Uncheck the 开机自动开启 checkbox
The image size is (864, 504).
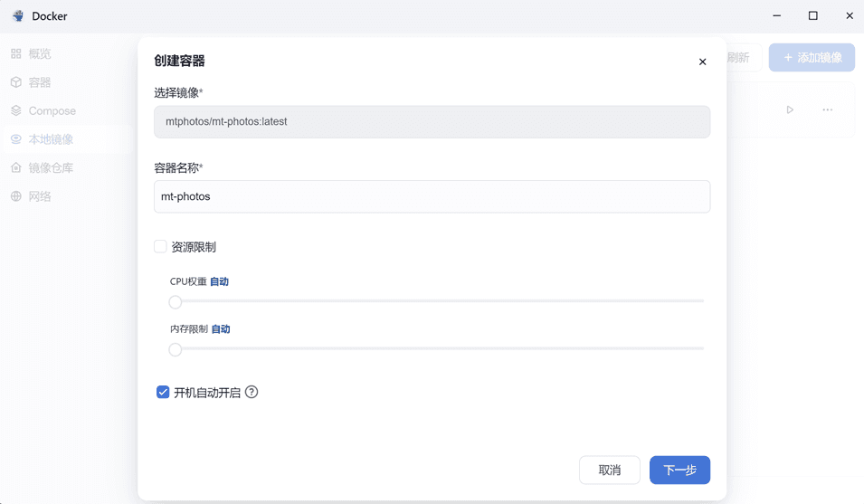pos(163,392)
